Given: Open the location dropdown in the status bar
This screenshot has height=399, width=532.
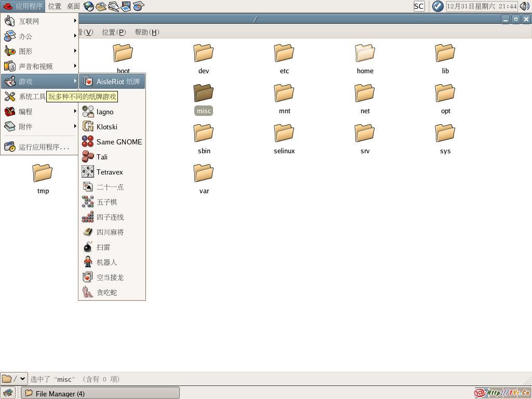Looking at the screenshot, I should [22, 379].
